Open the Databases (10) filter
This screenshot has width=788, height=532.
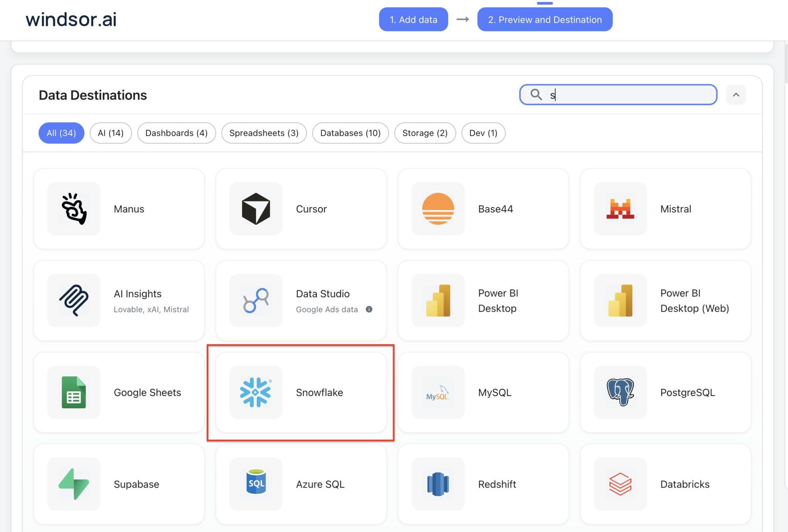point(350,133)
